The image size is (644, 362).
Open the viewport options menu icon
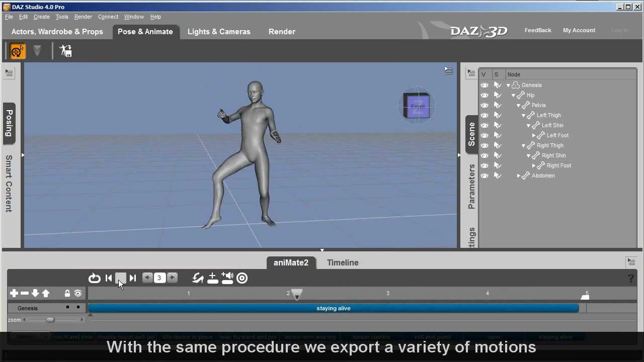coord(448,71)
